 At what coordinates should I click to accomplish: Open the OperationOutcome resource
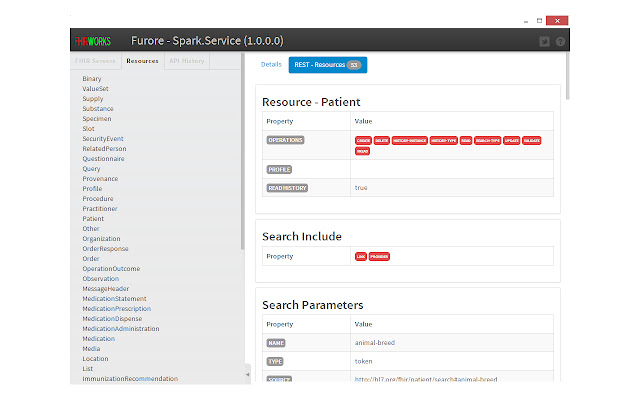point(111,269)
